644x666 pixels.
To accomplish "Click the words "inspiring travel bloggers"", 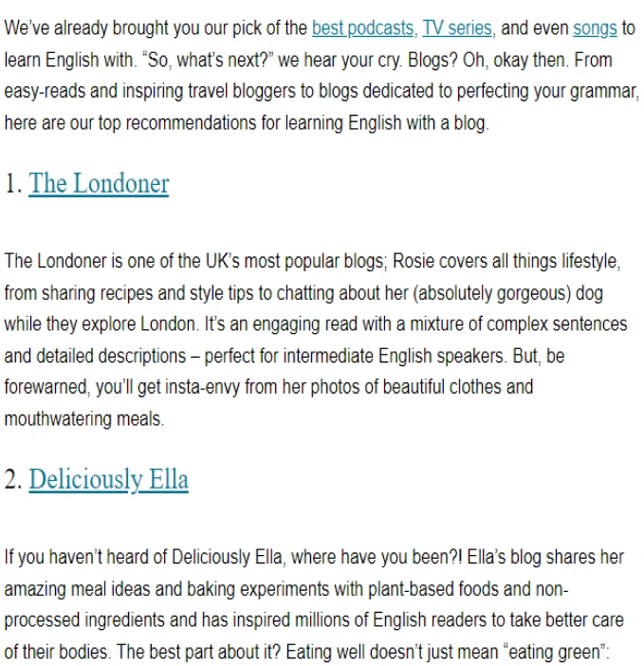I will point(209,91).
